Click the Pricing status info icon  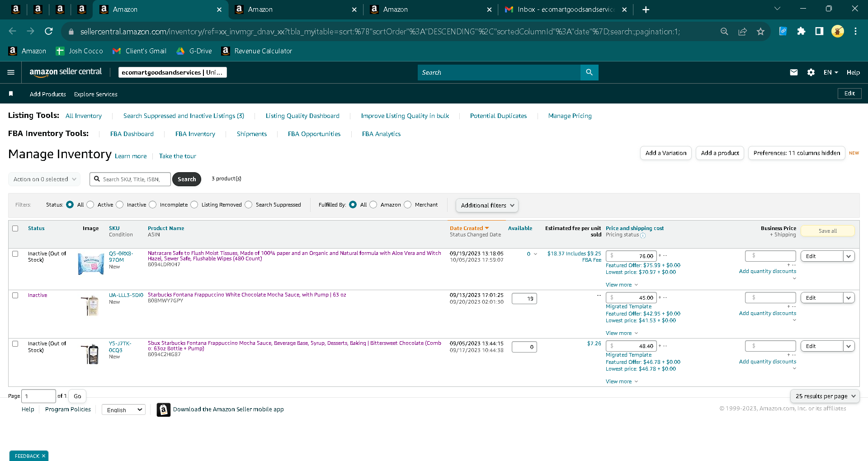pos(643,235)
